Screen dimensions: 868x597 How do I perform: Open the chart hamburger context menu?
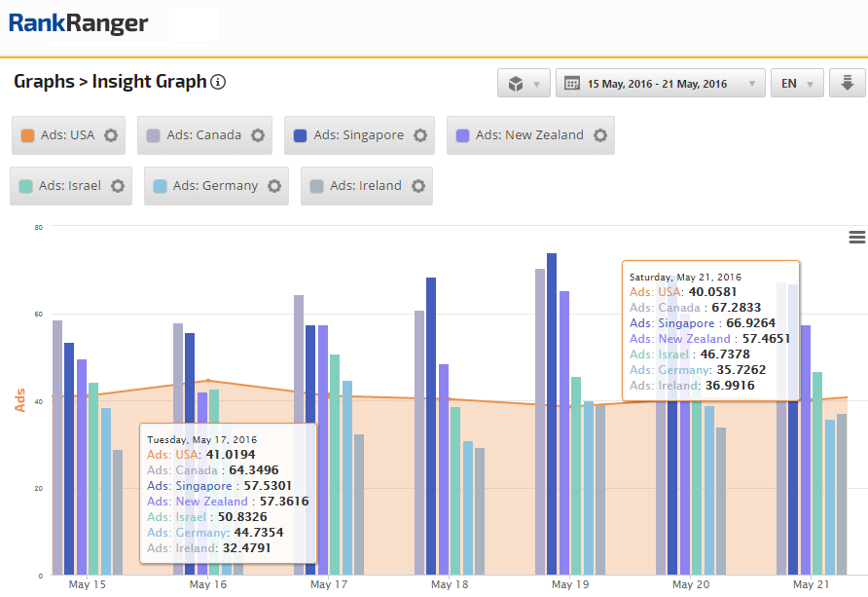click(x=857, y=238)
